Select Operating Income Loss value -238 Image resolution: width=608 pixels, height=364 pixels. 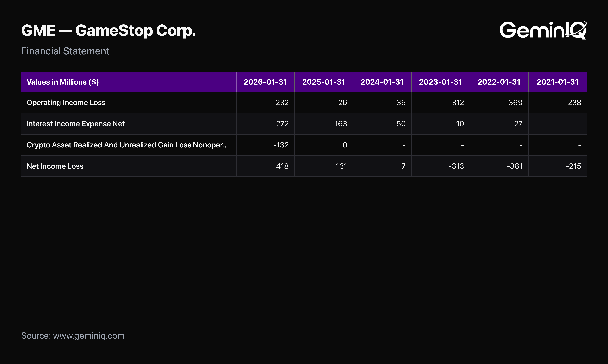[573, 103]
